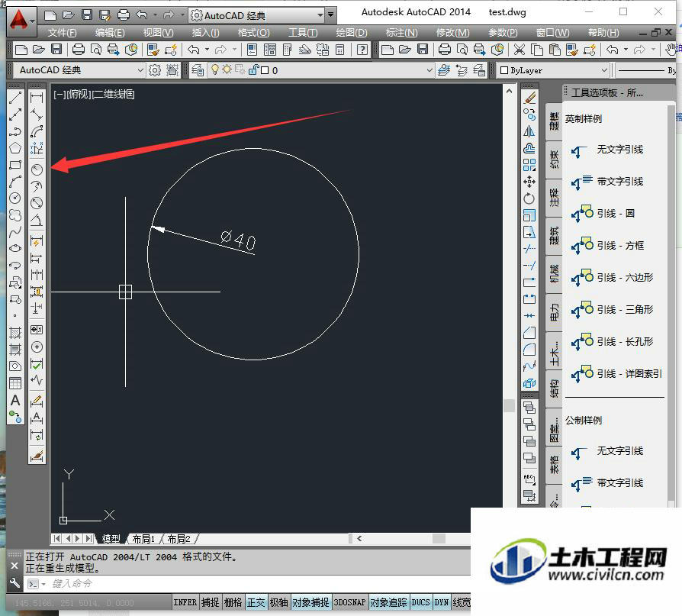Click the [俯视] viewport view control

pyautogui.click(x=79, y=94)
